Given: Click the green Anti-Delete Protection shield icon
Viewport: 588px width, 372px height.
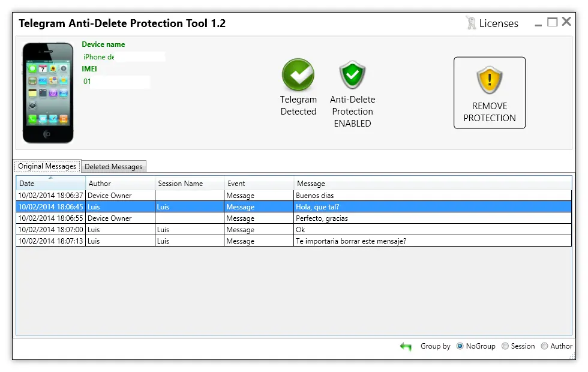Looking at the screenshot, I should click(352, 74).
